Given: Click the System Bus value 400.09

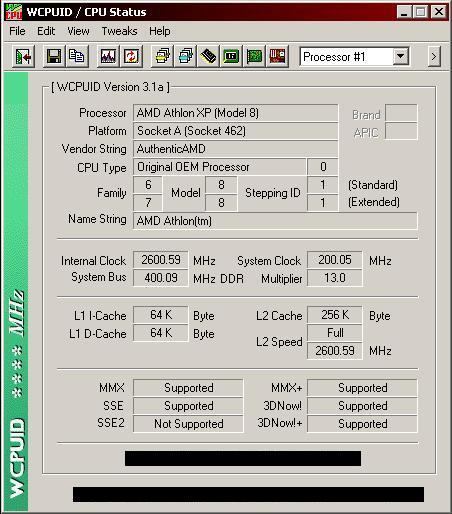Looking at the screenshot, I should (161, 278).
